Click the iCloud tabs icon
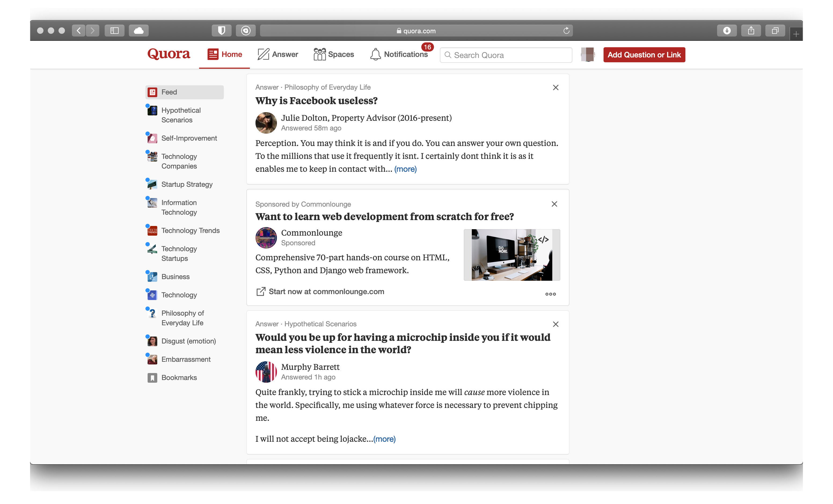Image resolution: width=833 pixels, height=504 pixels. [138, 31]
